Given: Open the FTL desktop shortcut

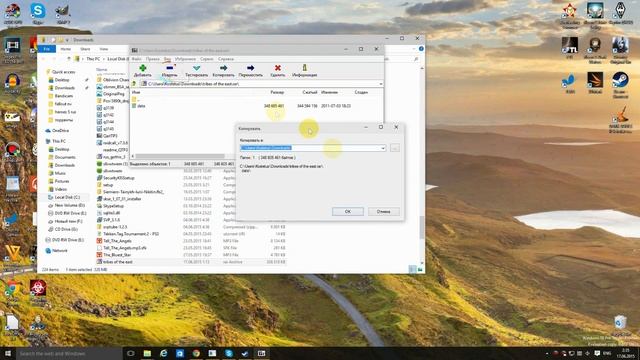Looking at the screenshot, I should [570, 48].
